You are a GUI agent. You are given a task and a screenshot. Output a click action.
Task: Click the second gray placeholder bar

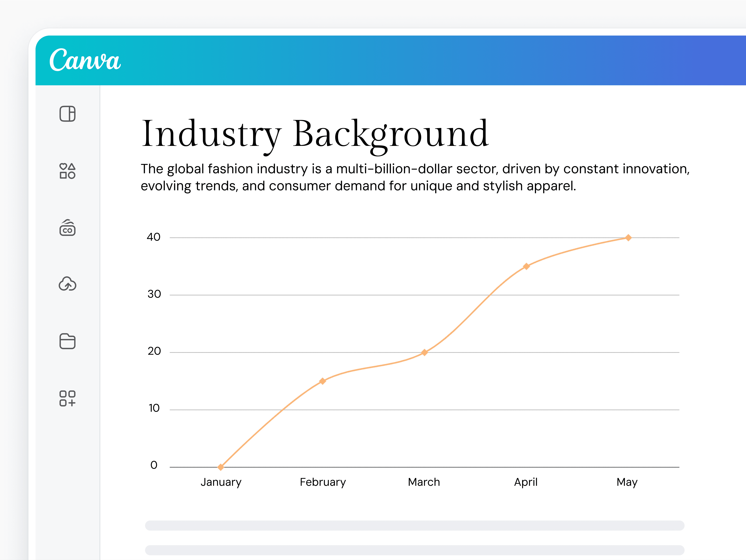414,550
